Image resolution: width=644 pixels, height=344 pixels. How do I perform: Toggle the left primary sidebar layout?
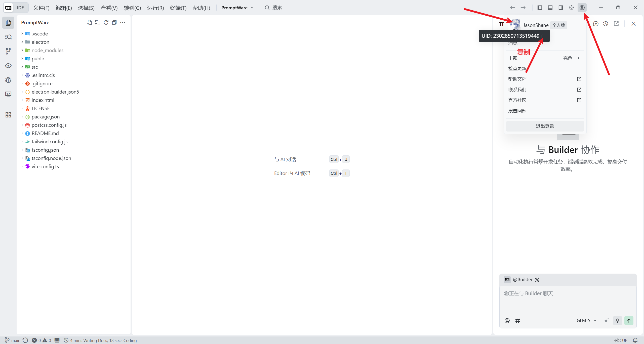(x=540, y=8)
